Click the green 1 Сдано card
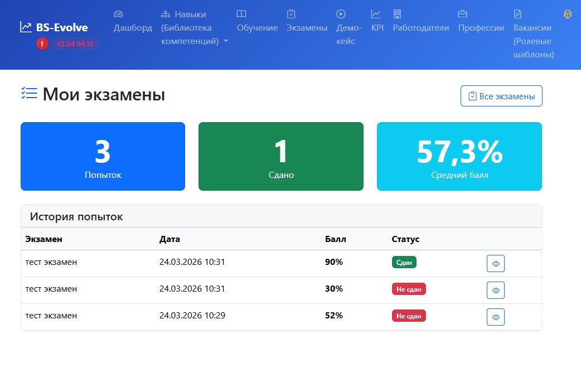The image size is (581, 392). click(281, 156)
